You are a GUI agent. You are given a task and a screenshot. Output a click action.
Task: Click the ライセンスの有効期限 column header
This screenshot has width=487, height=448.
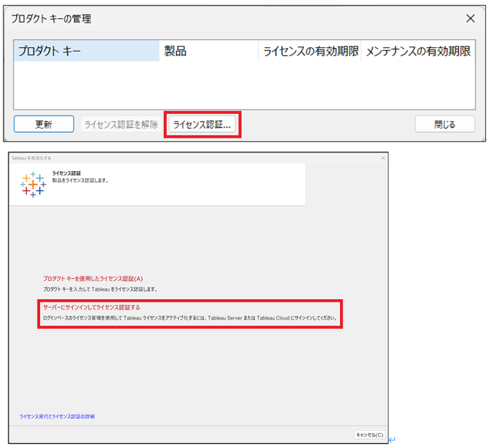310,51
